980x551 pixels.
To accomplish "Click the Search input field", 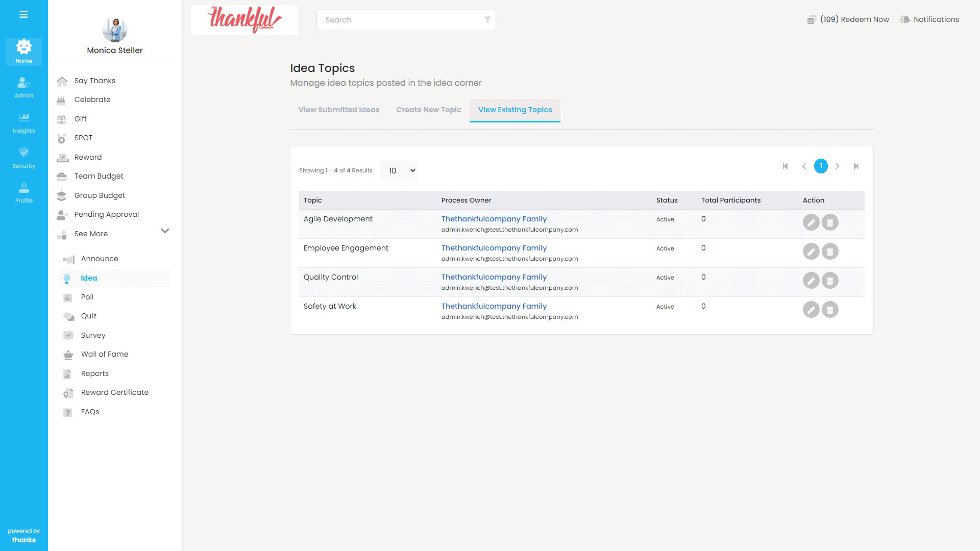I will [x=401, y=20].
